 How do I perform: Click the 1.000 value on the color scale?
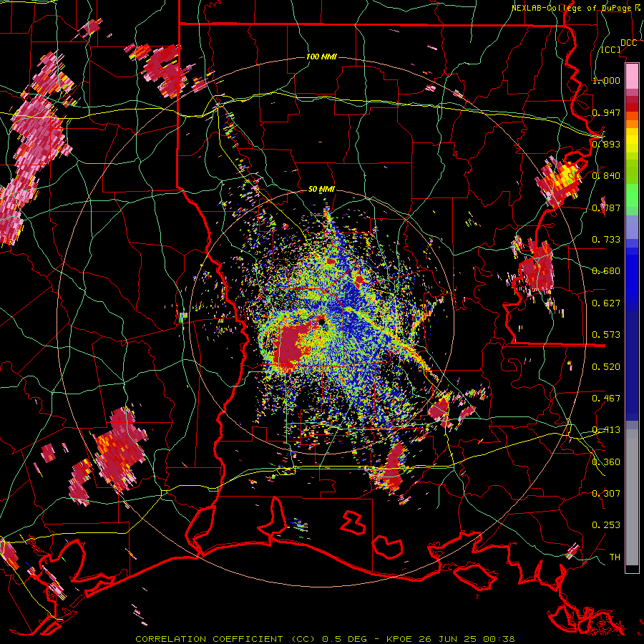pos(606,80)
